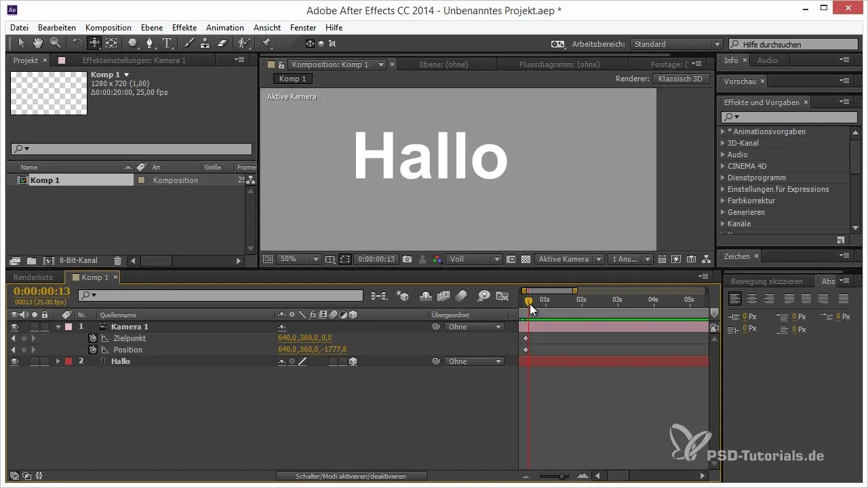Select the Zoom magnifier tool
The width and height of the screenshot is (868, 488).
[54, 43]
